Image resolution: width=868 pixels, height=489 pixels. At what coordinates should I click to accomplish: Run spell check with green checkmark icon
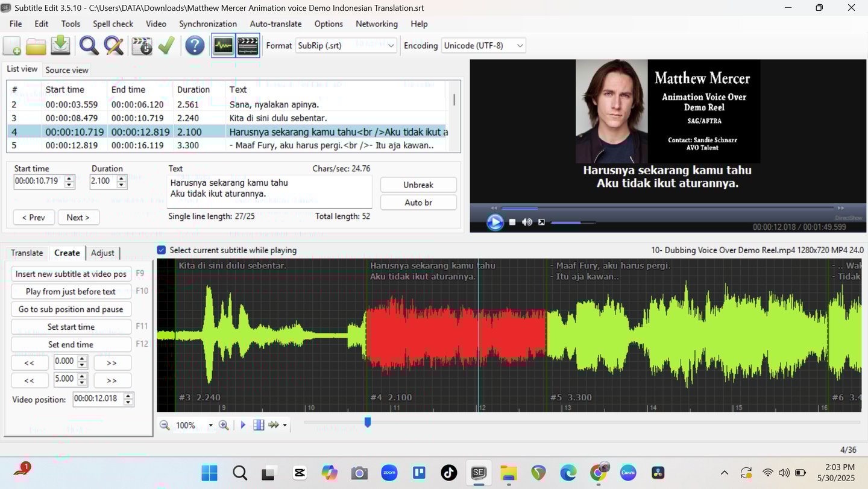click(x=166, y=46)
